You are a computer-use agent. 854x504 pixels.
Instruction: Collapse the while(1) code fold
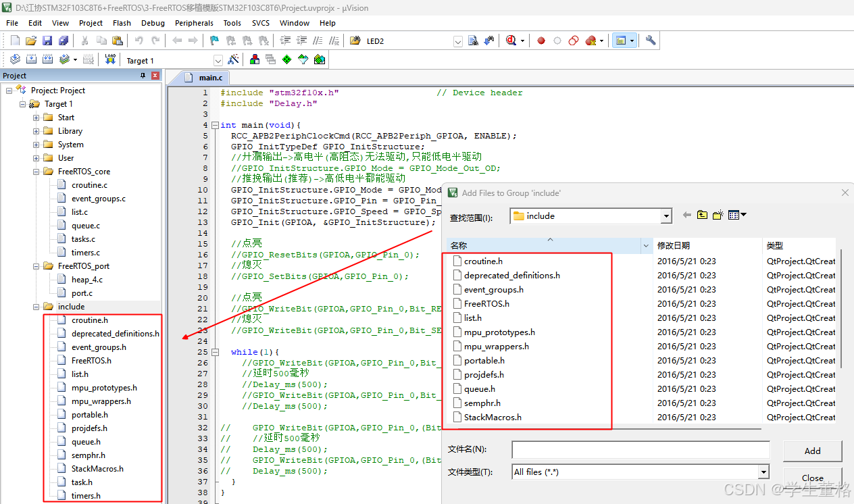click(215, 352)
